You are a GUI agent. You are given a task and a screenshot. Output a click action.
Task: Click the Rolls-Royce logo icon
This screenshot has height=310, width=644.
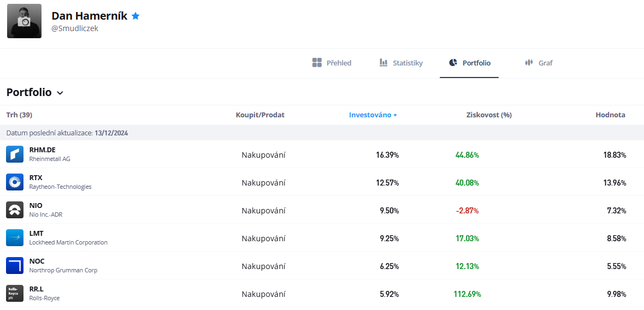point(15,294)
